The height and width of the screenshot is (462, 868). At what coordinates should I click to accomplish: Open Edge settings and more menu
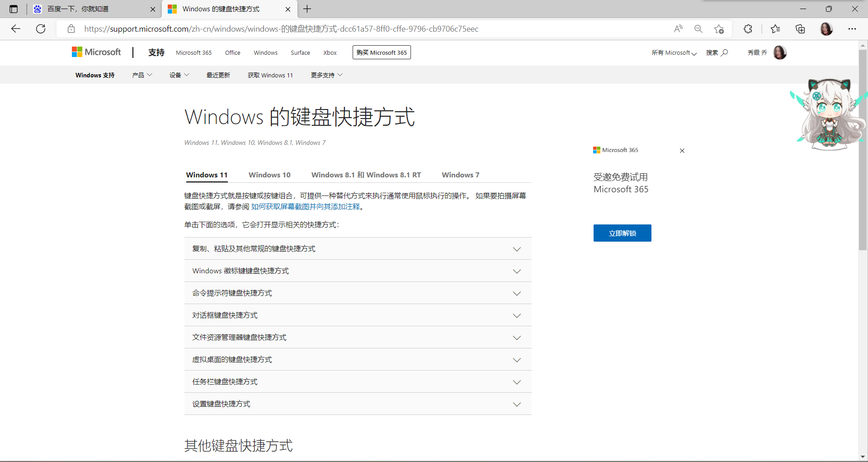coord(852,29)
